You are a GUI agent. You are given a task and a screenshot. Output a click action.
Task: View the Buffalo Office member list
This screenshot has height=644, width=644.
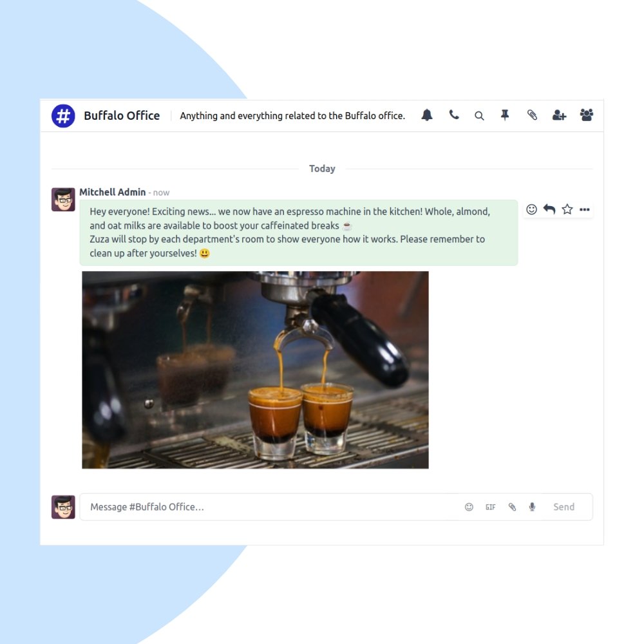click(x=586, y=115)
